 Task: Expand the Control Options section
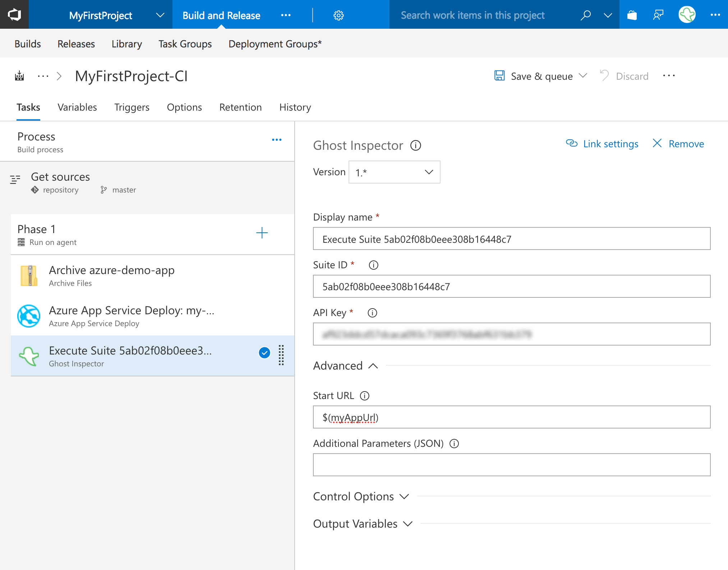361,496
